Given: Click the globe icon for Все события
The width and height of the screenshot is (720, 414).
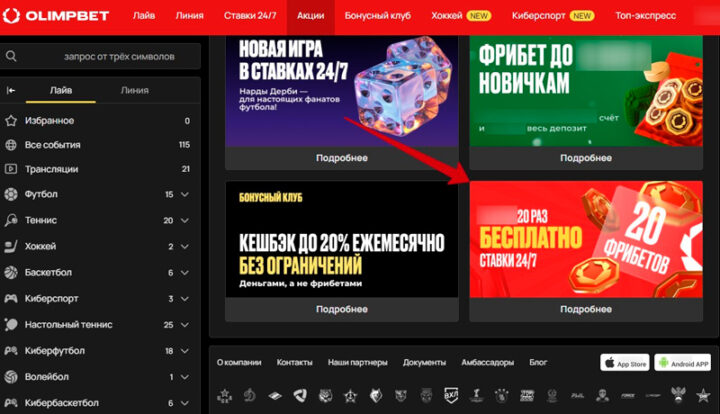Looking at the screenshot, I should tap(11, 145).
